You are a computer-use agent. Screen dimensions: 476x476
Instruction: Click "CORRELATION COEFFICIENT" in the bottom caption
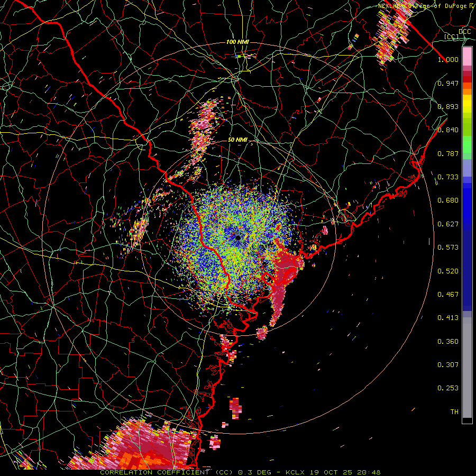click(155, 472)
